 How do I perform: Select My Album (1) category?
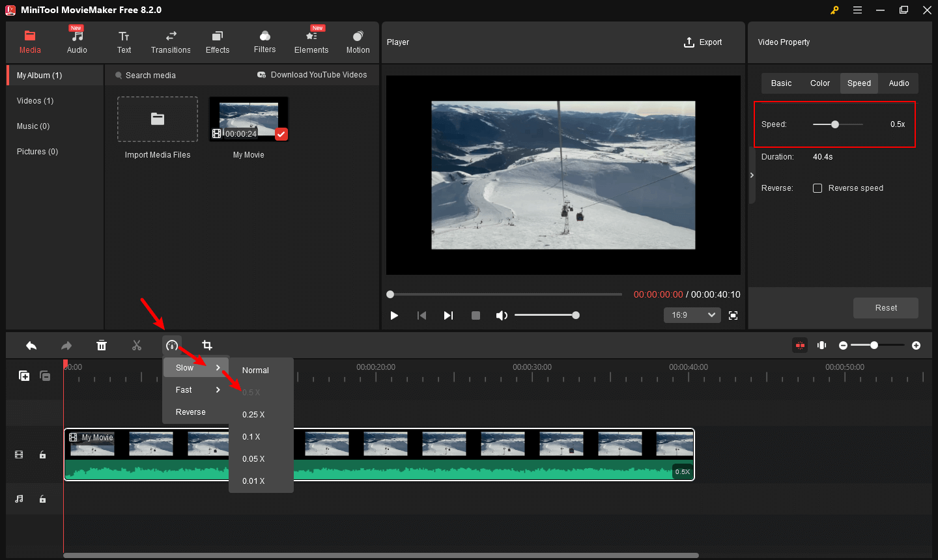[55, 76]
